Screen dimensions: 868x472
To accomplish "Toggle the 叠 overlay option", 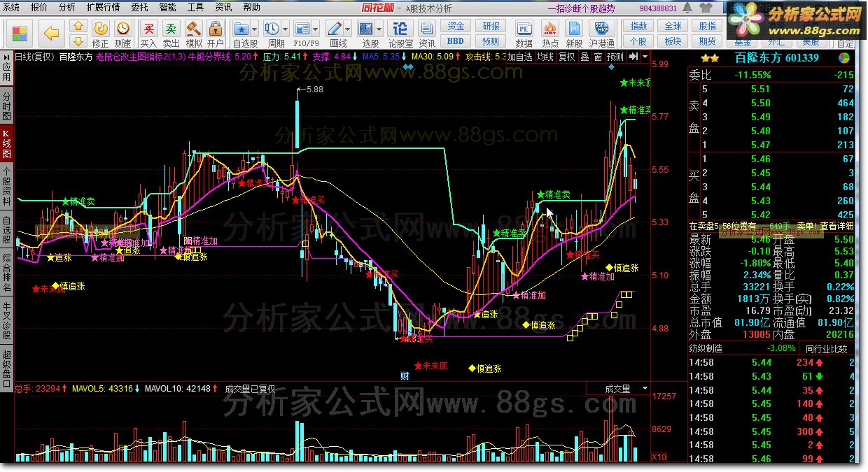I will click(x=584, y=57).
